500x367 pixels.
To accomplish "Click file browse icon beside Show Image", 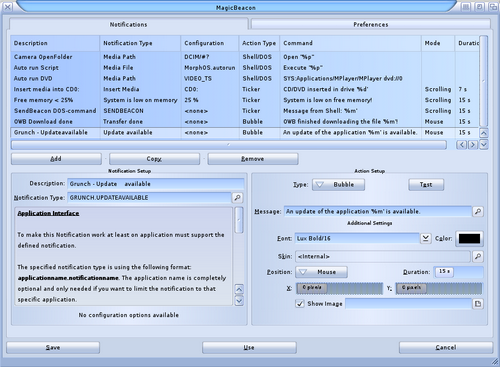I will point(478,304).
